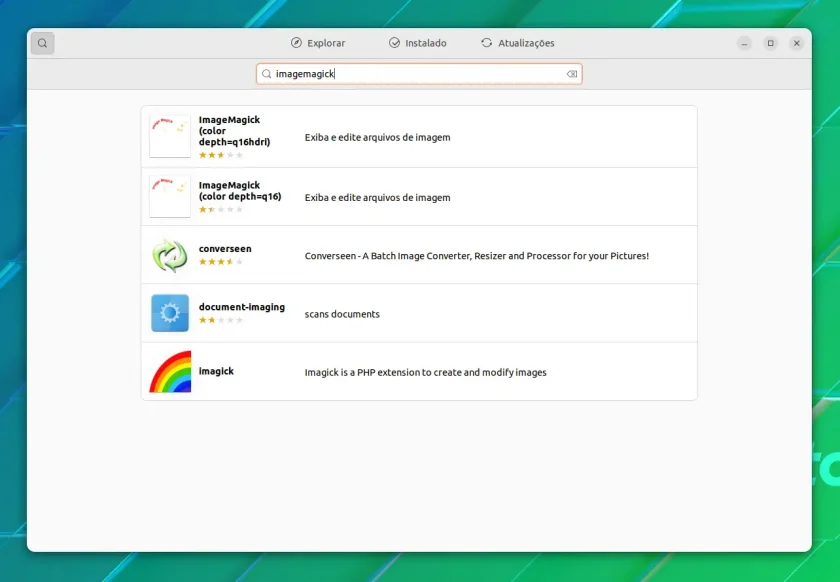Select the converseen result title
The height and width of the screenshot is (582, 840).
[225, 249]
